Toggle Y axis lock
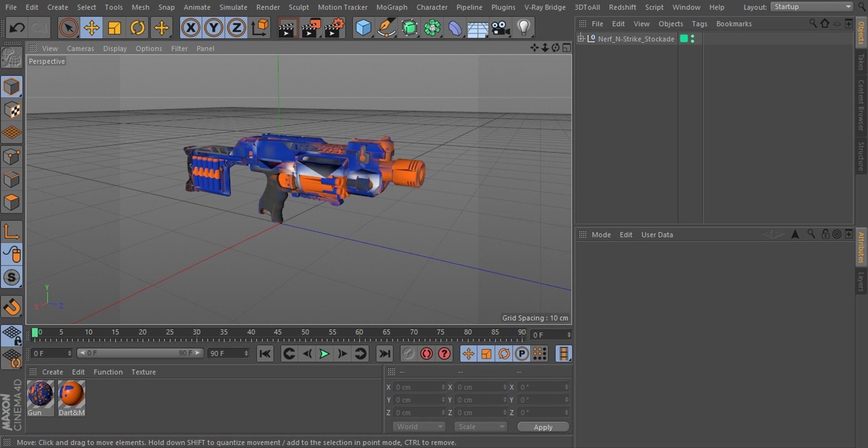The height and width of the screenshot is (448, 868). click(x=213, y=28)
